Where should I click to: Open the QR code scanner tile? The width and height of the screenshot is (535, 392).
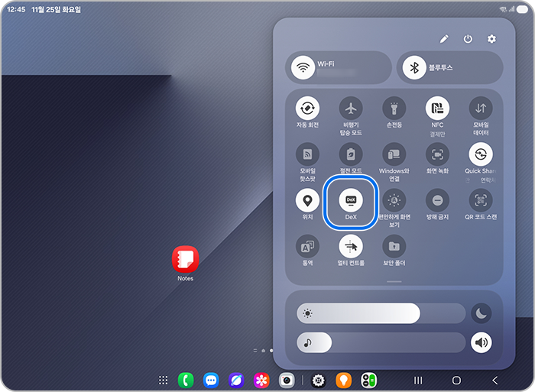tap(481, 201)
